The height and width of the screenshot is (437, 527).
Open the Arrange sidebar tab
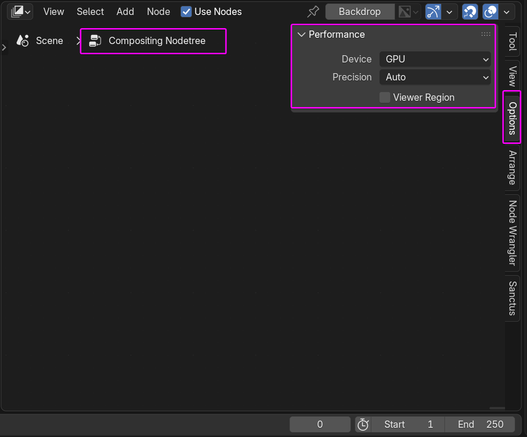point(512,167)
